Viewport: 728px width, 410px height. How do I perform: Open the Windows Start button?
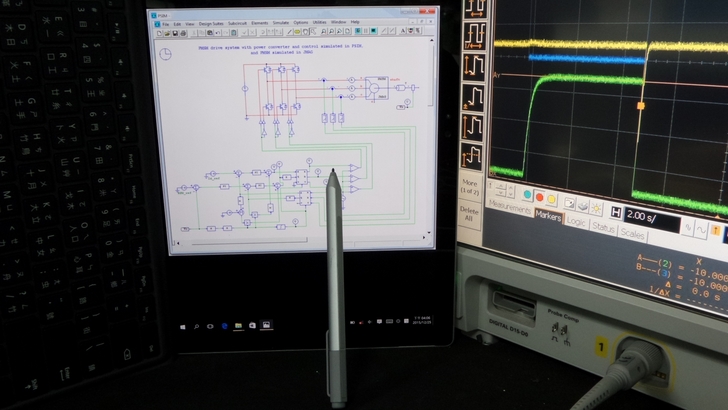tap(182, 327)
